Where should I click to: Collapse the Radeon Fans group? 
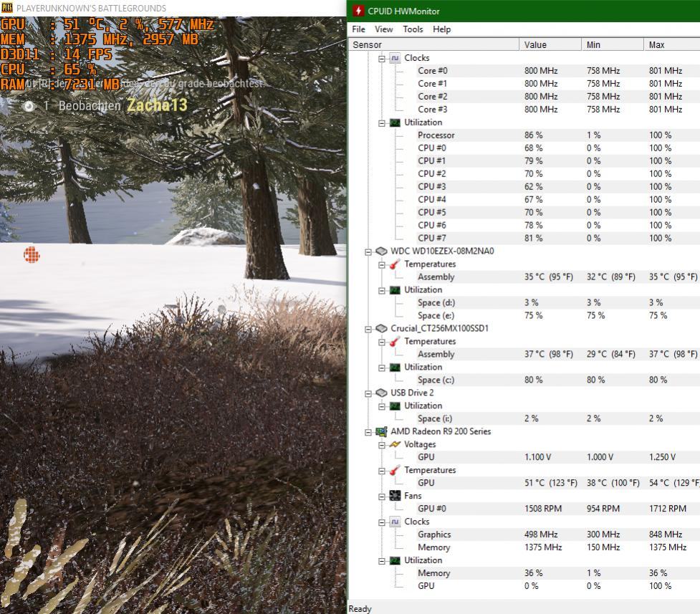point(382,497)
